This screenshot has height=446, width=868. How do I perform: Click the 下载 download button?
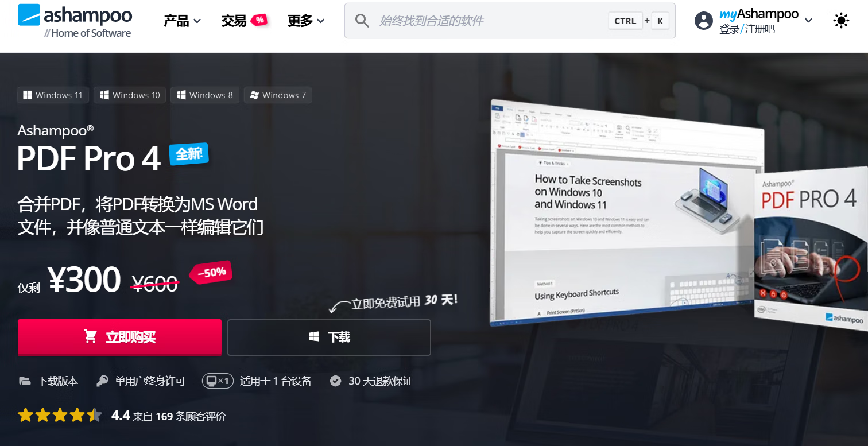click(329, 338)
